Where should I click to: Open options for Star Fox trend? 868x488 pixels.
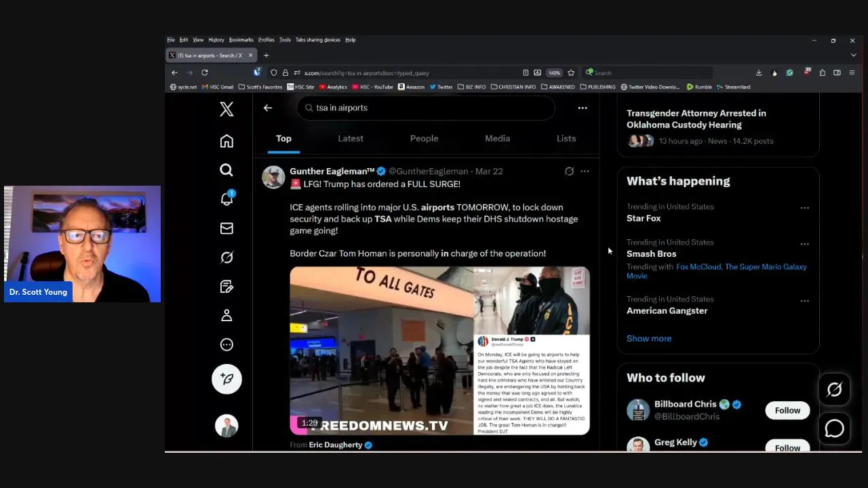804,208
